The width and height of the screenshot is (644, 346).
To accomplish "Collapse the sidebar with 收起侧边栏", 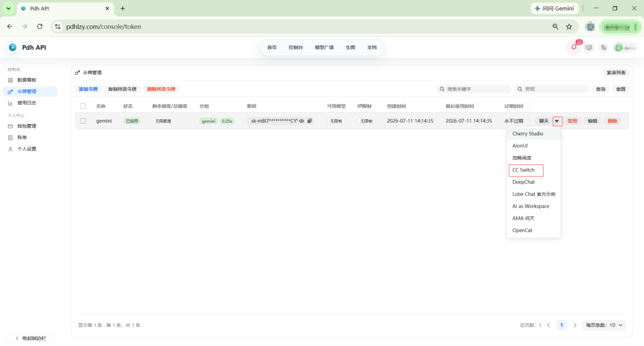I will pyautogui.click(x=30, y=338).
